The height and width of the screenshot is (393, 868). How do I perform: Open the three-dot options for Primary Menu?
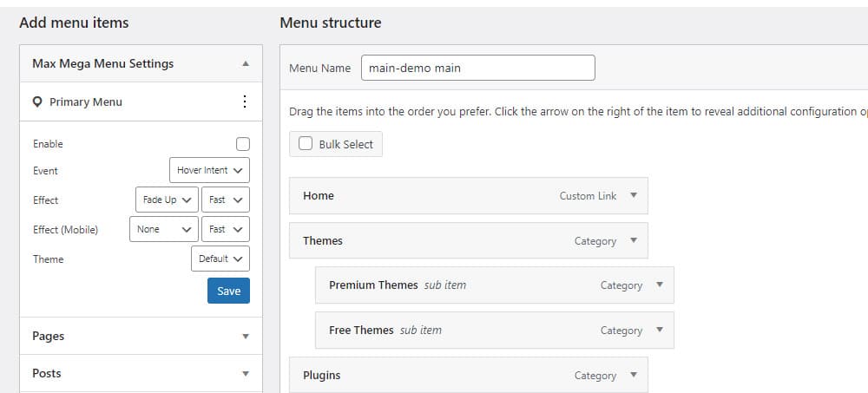(x=244, y=102)
